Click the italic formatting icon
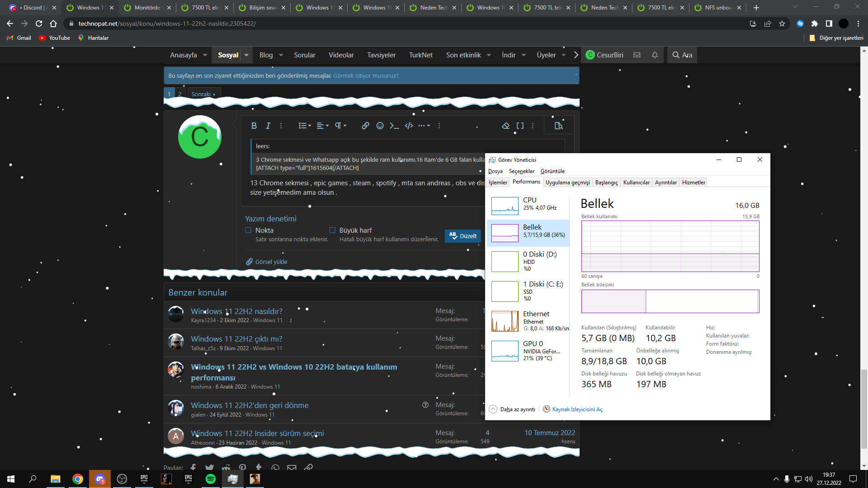Viewport: 868px width, 488px height. pyautogui.click(x=268, y=126)
